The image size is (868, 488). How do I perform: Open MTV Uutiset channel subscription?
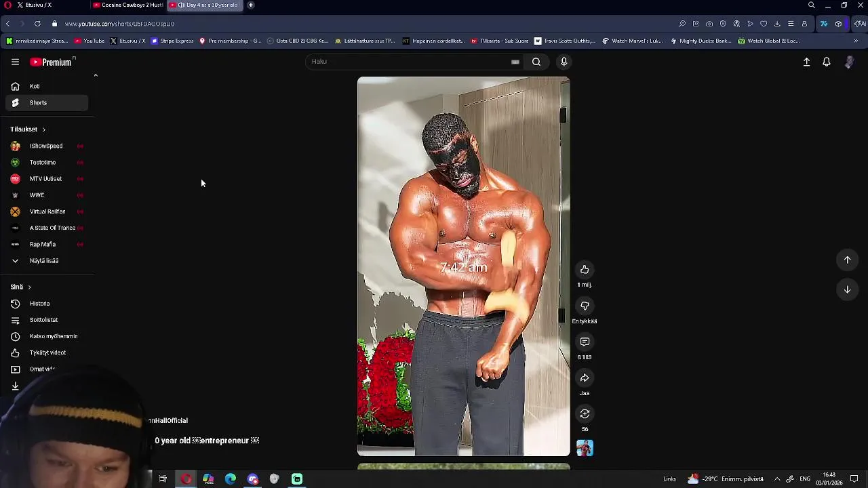[x=47, y=179]
